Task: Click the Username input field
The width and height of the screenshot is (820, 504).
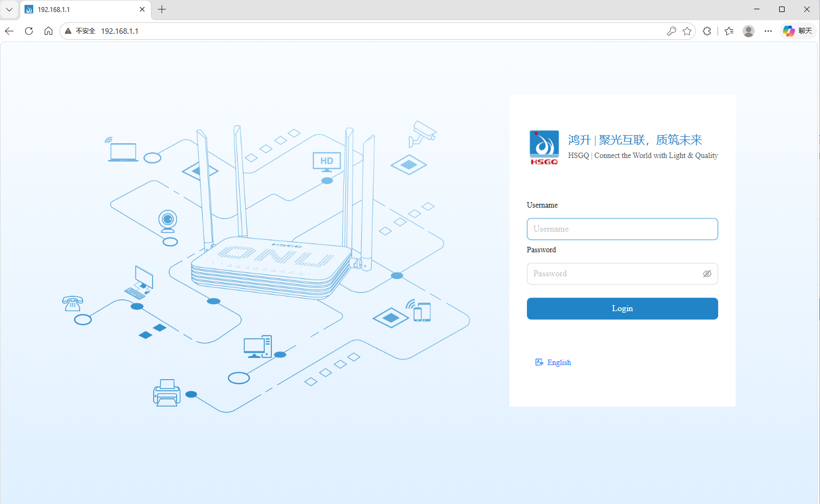Action: point(622,229)
